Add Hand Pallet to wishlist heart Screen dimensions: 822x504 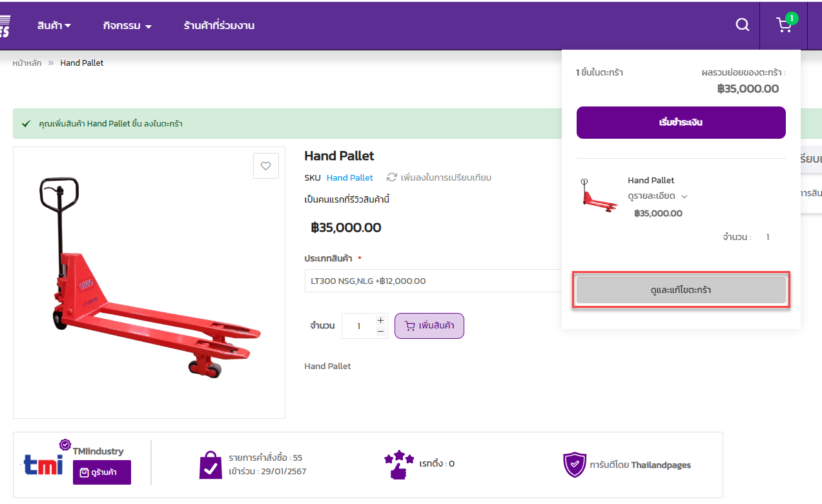265,166
